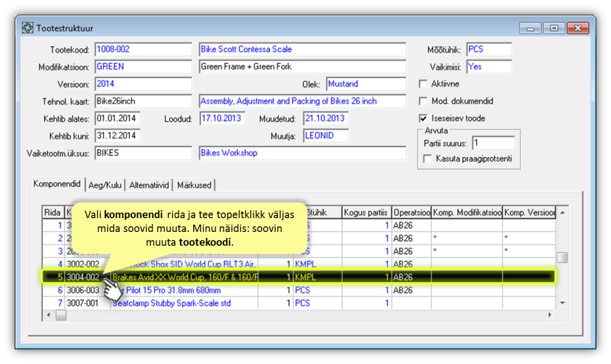This screenshot has width=611, height=364.
Task: Minimize the Tootestruktuur window
Action: (x=530, y=28)
